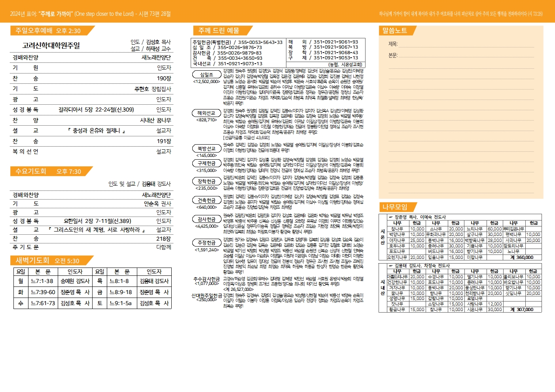Viewport: 555px width, 392px height.
Task: Click the '신대원주일헌금' label
Action: [207, 296]
